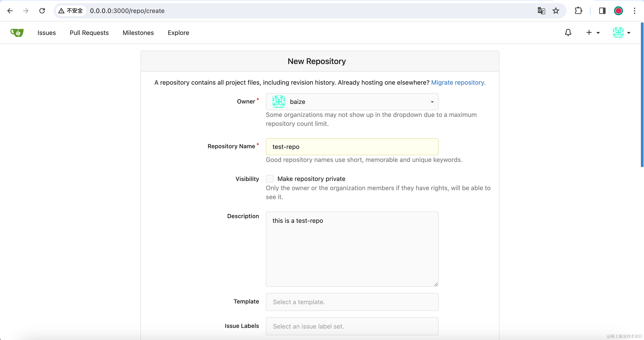Open Issues in the navbar
Screen dimensions: 644x340
(47, 33)
